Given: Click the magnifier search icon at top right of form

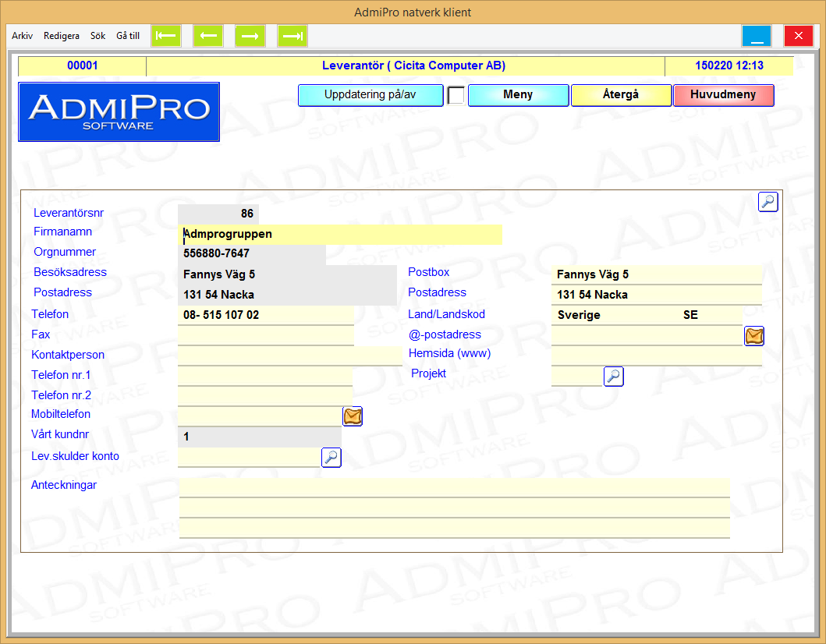Looking at the screenshot, I should click(x=768, y=202).
